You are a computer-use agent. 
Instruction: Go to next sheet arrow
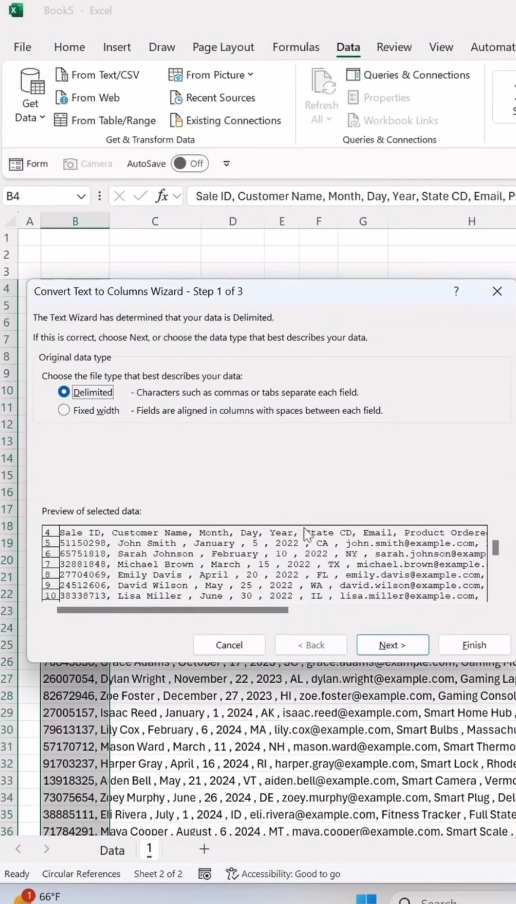[46, 849]
